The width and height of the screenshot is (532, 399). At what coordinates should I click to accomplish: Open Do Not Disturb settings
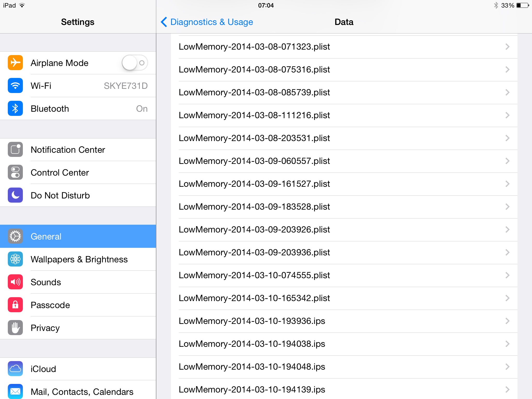[x=78, y=195]
